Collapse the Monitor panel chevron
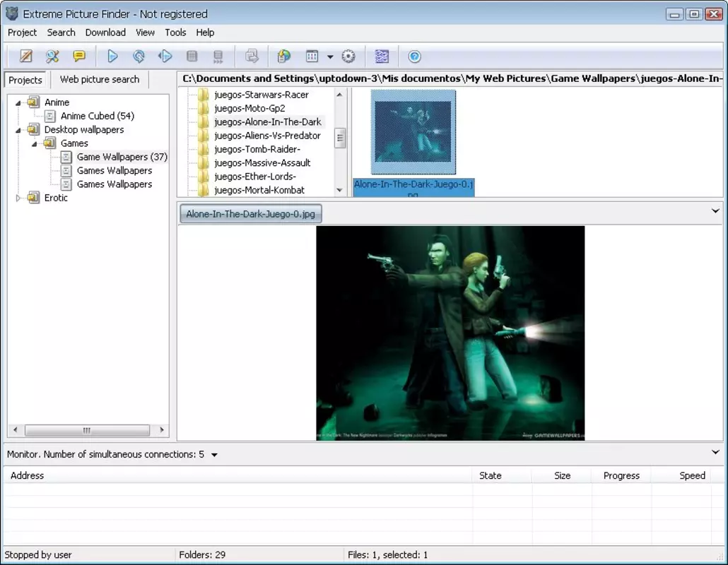 pos(715,452)
